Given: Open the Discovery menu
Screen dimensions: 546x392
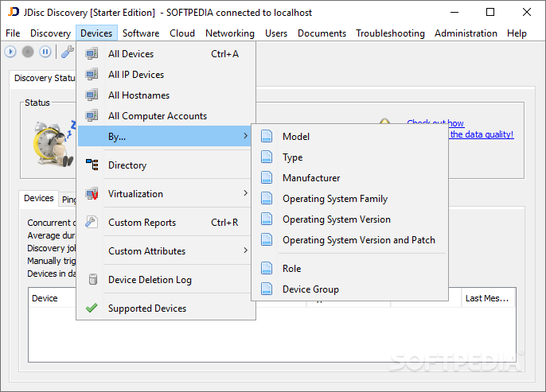Looking at the screenshot, I should pyautogui.click(x=50, y=33).
